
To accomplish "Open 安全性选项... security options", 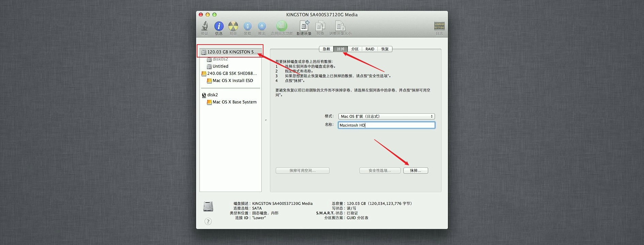I will pyautogui.click(x=380, y=170).
